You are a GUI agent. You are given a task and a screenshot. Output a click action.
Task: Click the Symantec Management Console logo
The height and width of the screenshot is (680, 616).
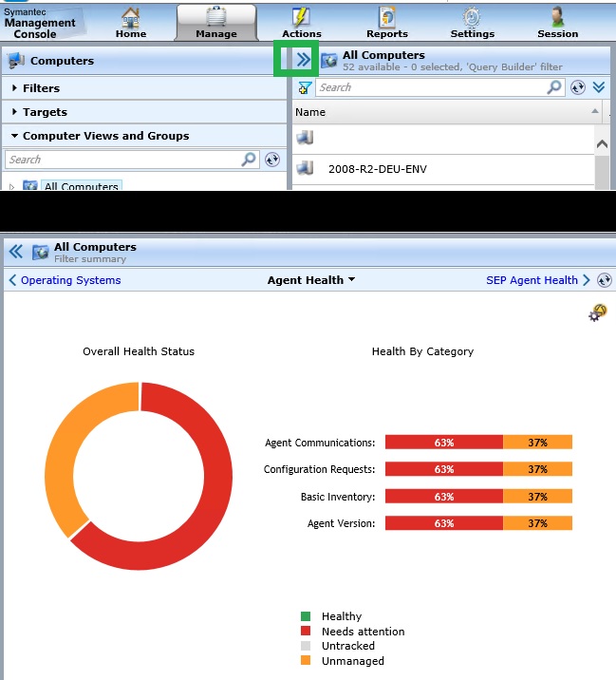40,23
